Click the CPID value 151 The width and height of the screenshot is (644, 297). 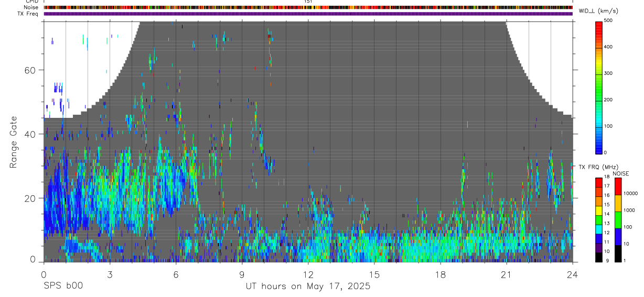coord(308,2)
